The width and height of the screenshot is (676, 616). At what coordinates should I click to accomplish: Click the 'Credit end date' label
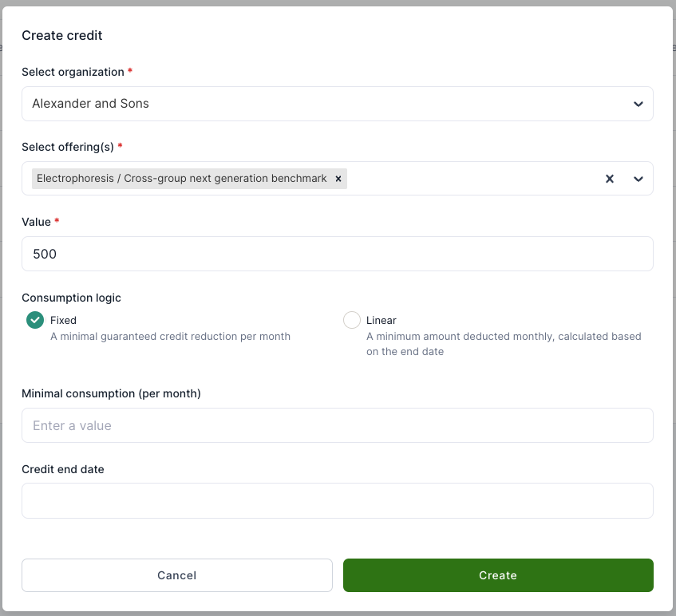coord(63,469)
